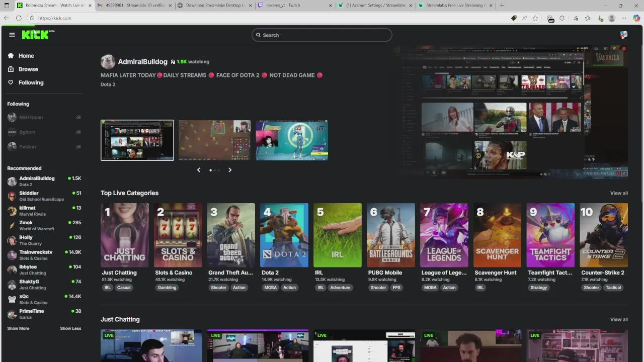Open the Counter-Strike 2 category card
The image size is (644, 362).
[604, 235]
